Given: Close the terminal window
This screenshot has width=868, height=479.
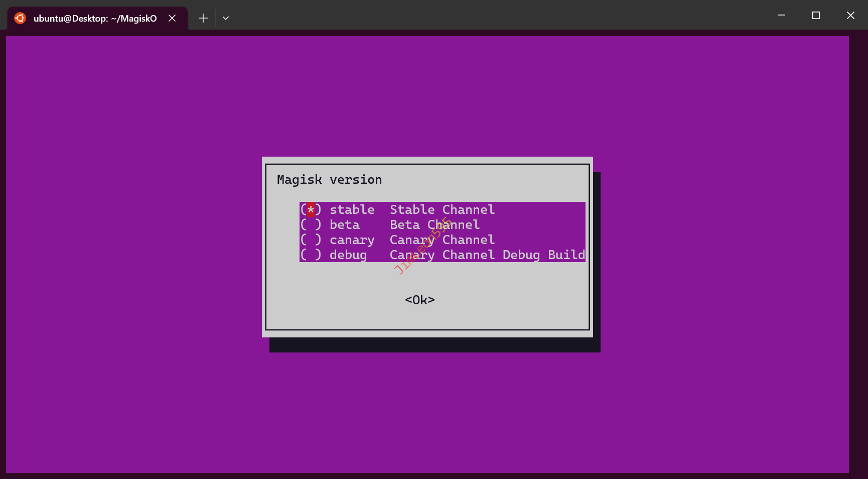Looking at the screenshot, I should [x=850, y=15].
